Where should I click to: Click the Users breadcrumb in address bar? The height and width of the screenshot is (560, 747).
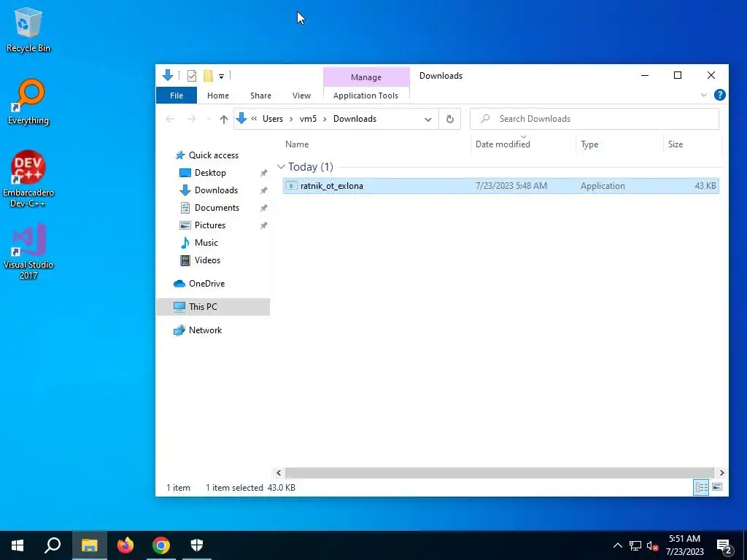click(x=273, y=119)
